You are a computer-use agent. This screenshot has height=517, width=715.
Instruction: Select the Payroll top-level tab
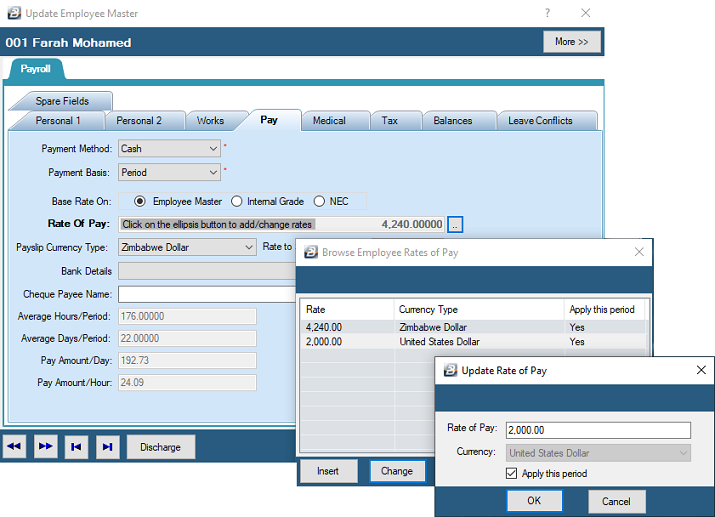click(36, 69)
